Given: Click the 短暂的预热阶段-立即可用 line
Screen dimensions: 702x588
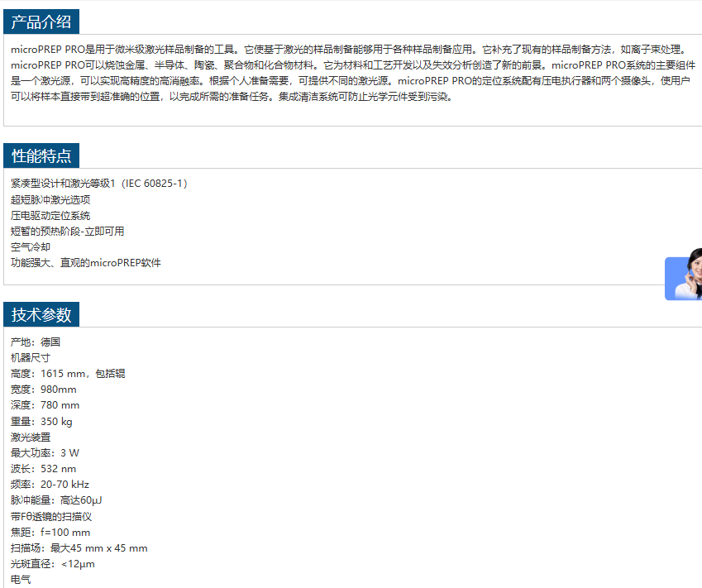Looking at the screenshot, I should click(67, 232).
